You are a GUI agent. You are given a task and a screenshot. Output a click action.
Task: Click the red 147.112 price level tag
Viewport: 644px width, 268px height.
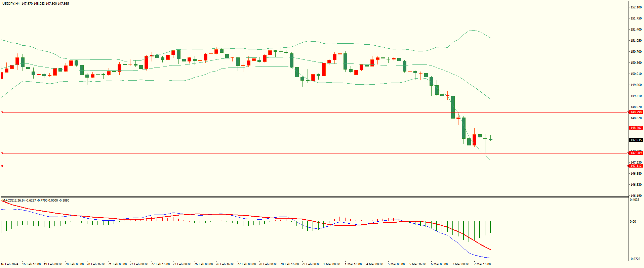636,166
